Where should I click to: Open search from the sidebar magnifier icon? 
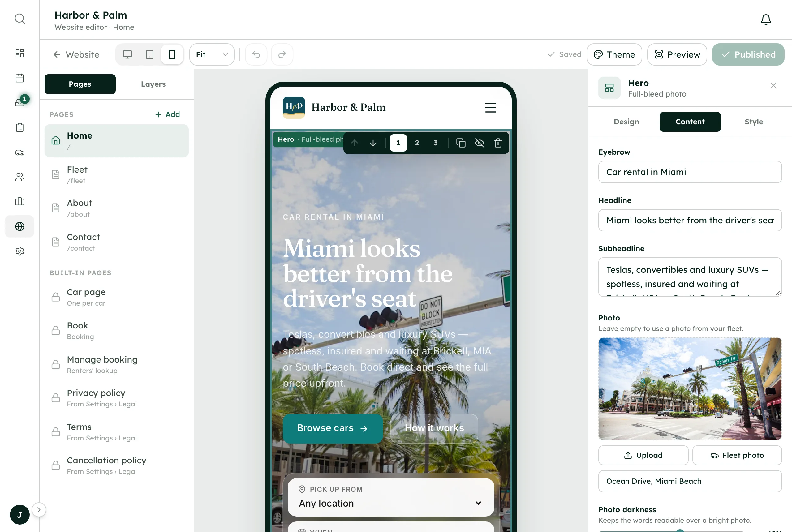tap(20, 19)
